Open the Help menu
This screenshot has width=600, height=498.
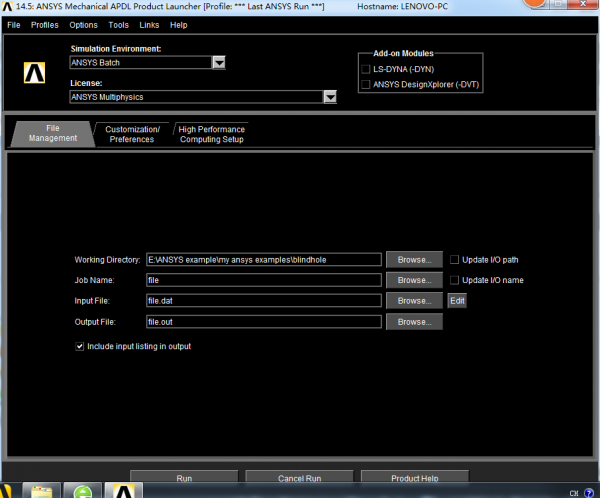[179, 25]
